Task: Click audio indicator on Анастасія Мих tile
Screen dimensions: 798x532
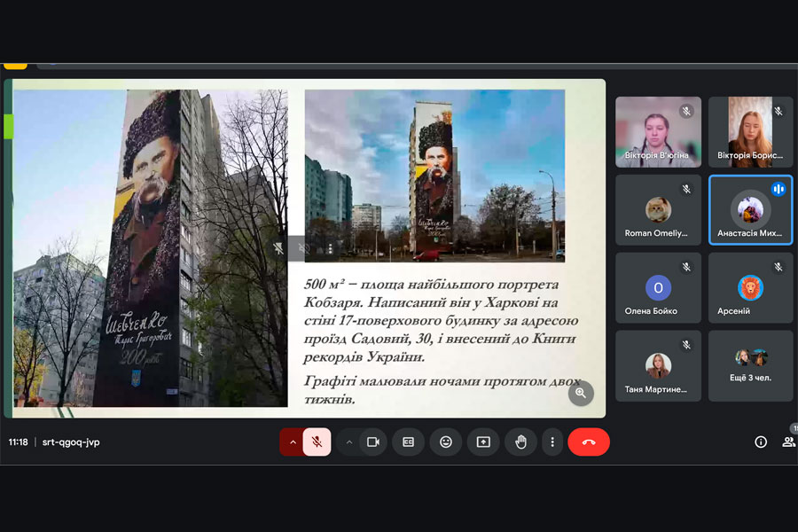Action: pos(778,189)
